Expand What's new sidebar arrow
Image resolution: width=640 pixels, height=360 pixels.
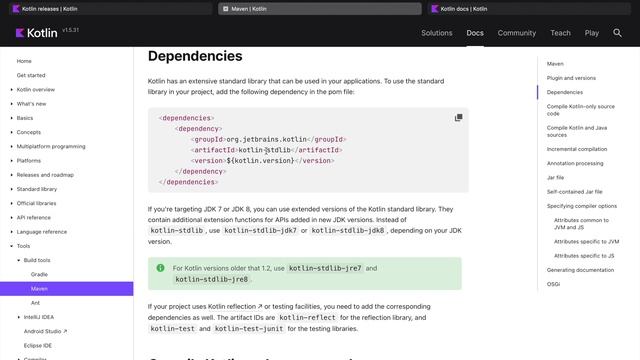(x=11, y=104)
